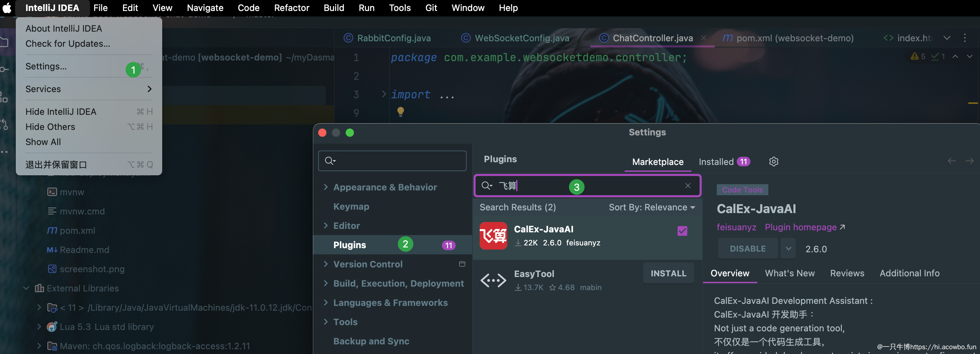The height and width of the screenshot is (354, 980).
Task: Select About IntelliJ IDEA menu item
Action: (89, 29)
